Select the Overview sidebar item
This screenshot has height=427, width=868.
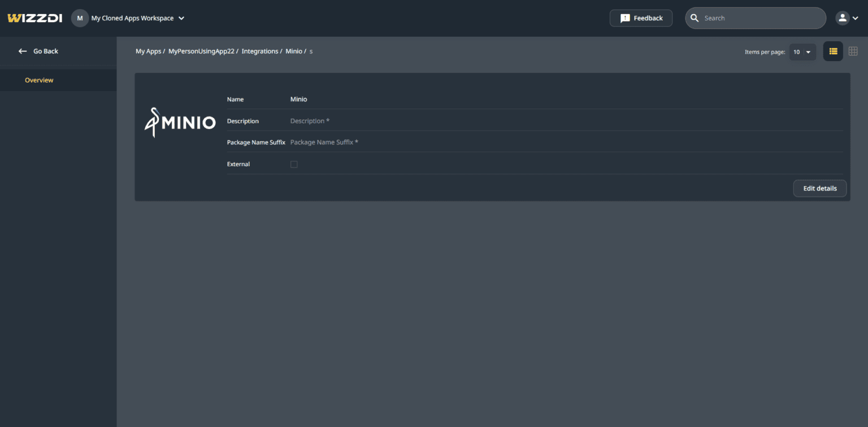pos(39,80)
